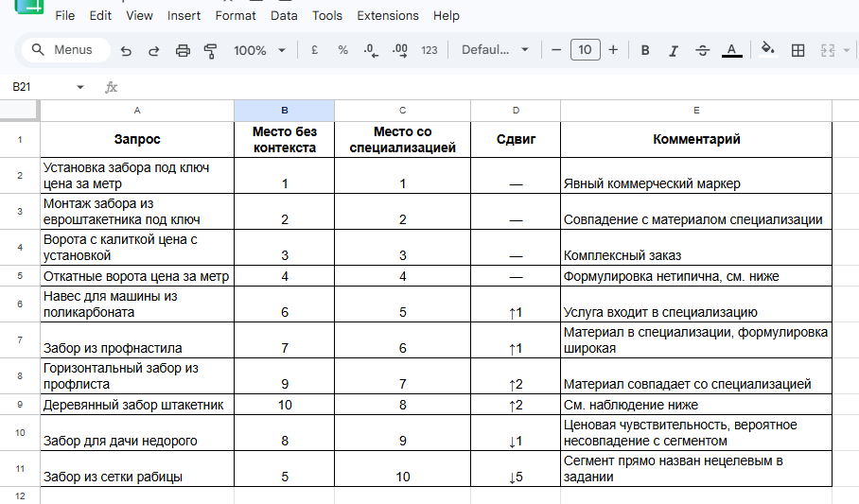Expand the Default font dropdown
The image size is (859, 504).
point(495,50)
